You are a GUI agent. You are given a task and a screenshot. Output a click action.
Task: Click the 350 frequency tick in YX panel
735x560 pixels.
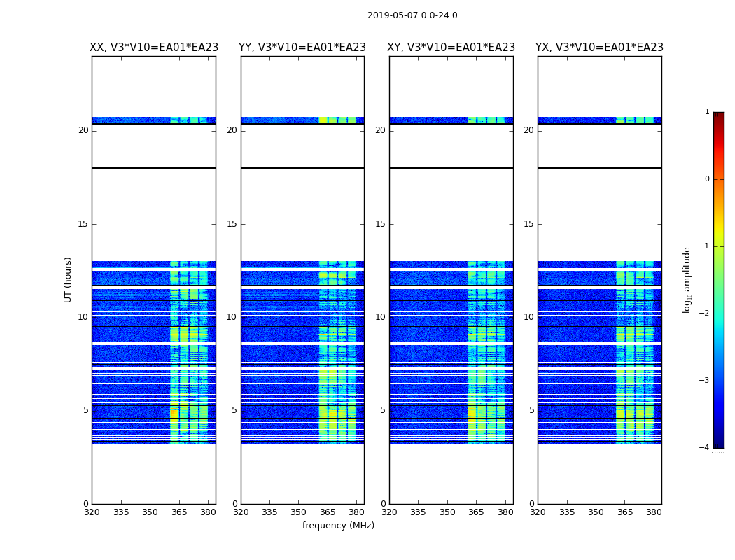(x=596, y=512)
